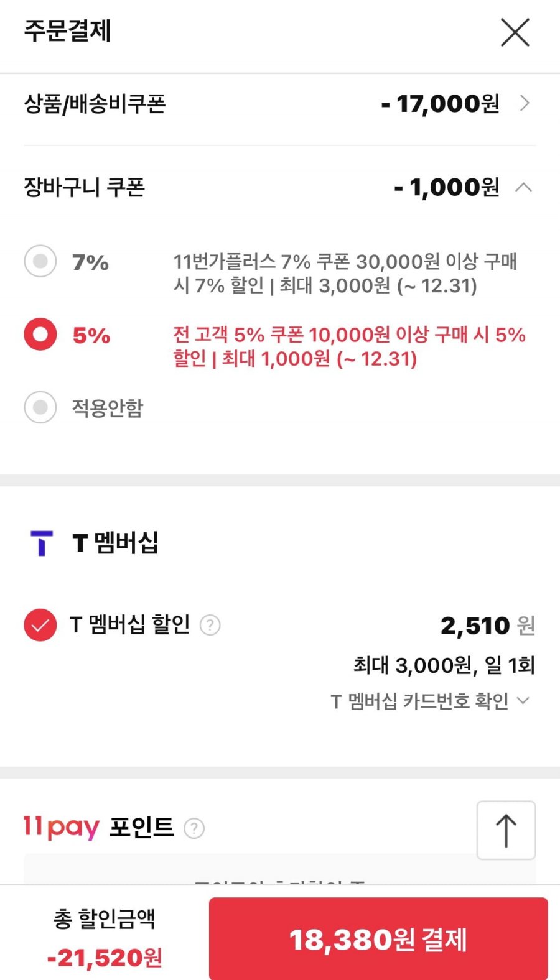Image resolution: width=560 pixels, height=980 pixels.
Task: Tap the 18,380원 결제 button
Action: [378, 939]
